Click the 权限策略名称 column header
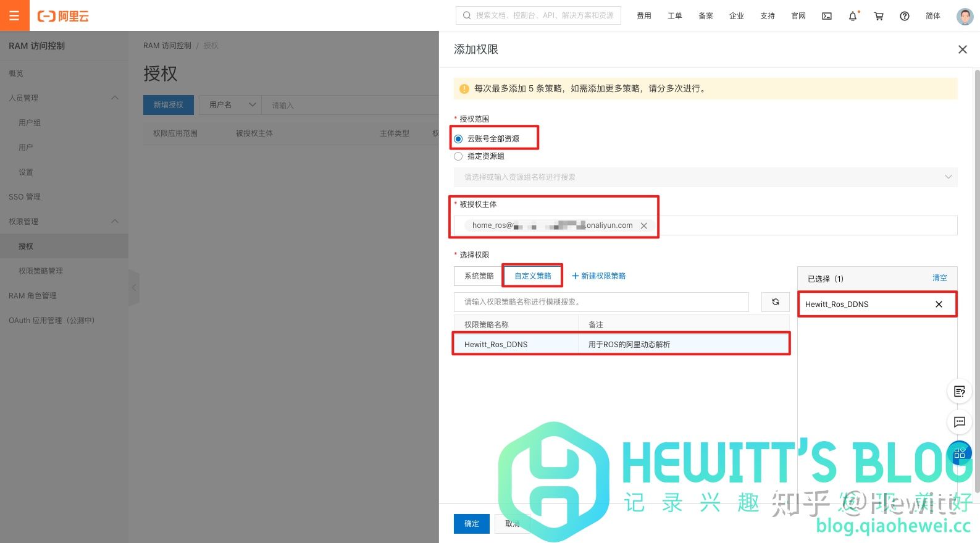This screenshot has width=980, height=543. pos(487,325)
